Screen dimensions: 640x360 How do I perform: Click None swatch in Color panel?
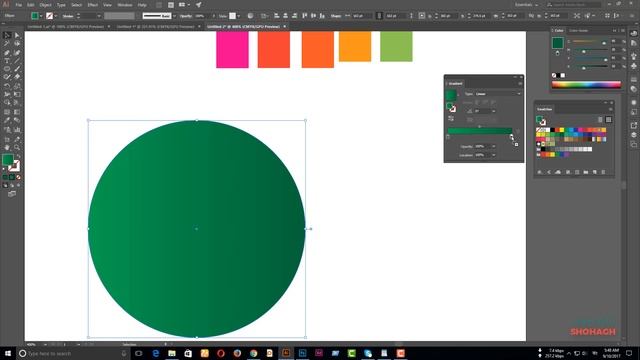click(554, 76)
